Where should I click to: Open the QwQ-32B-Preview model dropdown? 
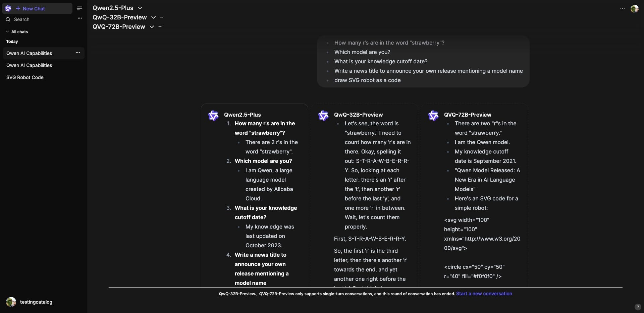pyautogui.click(x=153, y=17)
